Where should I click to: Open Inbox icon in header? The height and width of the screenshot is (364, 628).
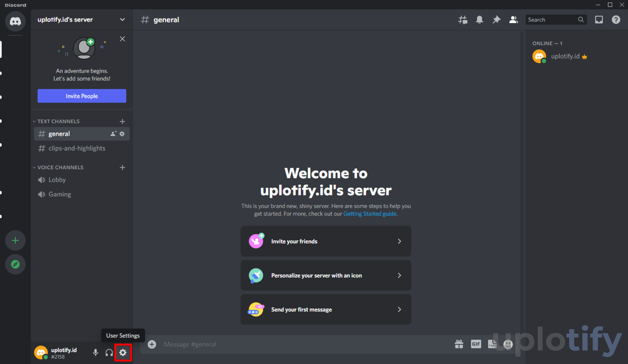(599, 20)
